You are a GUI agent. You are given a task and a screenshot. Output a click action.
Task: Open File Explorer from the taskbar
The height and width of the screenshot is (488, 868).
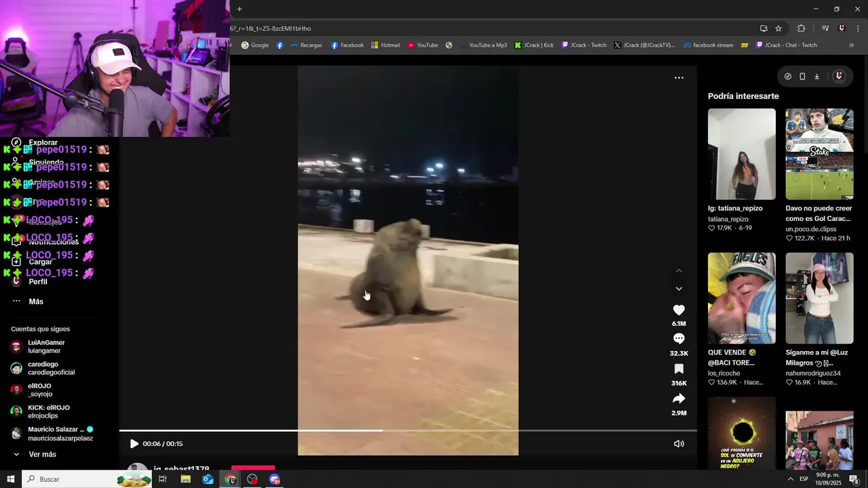[x=186, y=479]
